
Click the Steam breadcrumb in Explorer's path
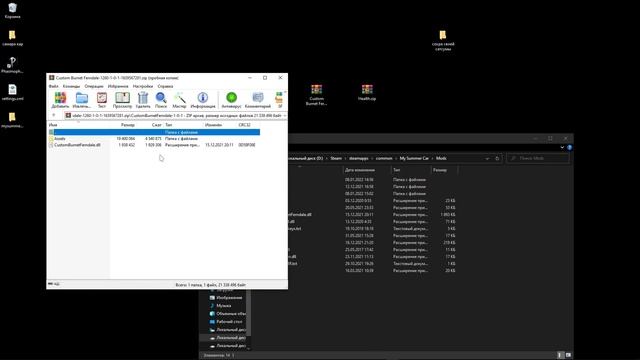tap(336, 158)
